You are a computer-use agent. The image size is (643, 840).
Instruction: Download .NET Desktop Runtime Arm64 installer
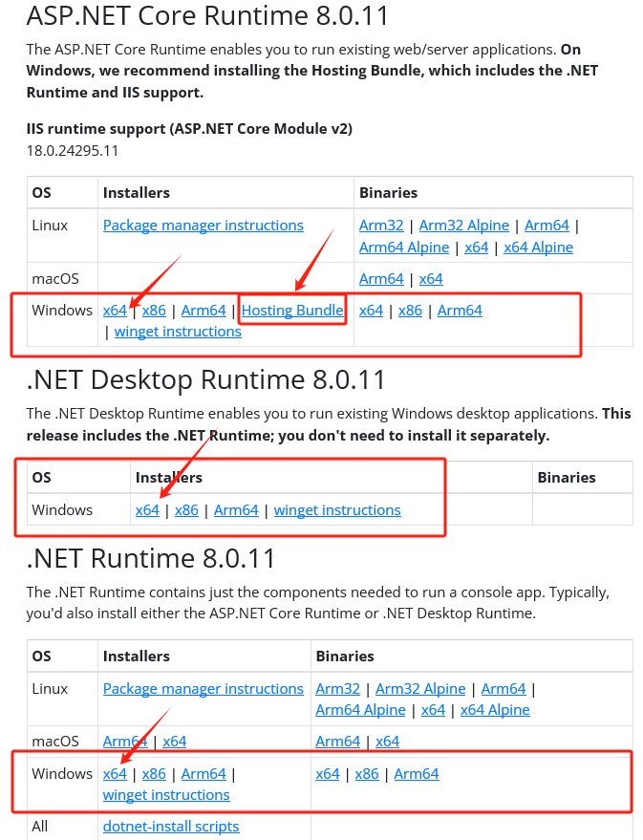[x=236, y=510]
